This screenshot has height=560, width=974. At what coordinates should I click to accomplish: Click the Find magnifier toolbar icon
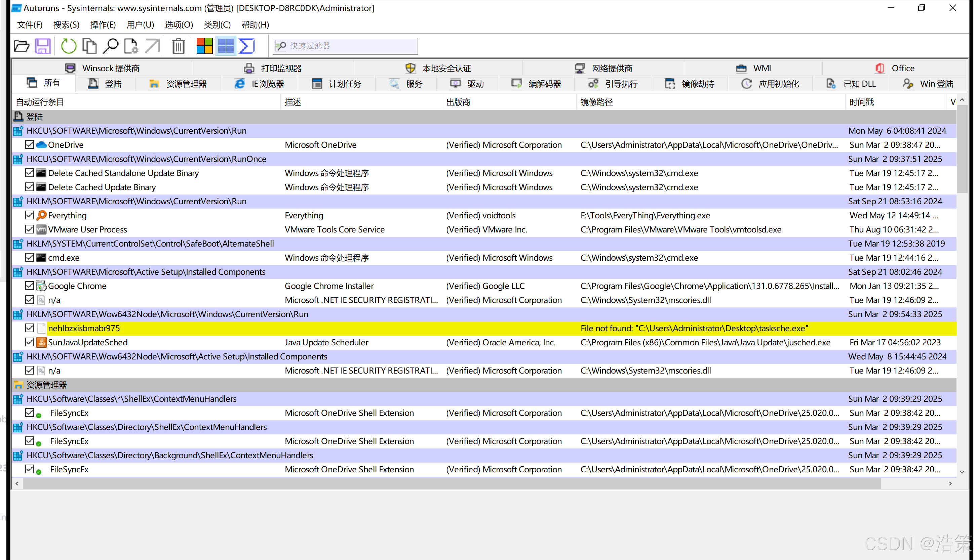point(111,46)
